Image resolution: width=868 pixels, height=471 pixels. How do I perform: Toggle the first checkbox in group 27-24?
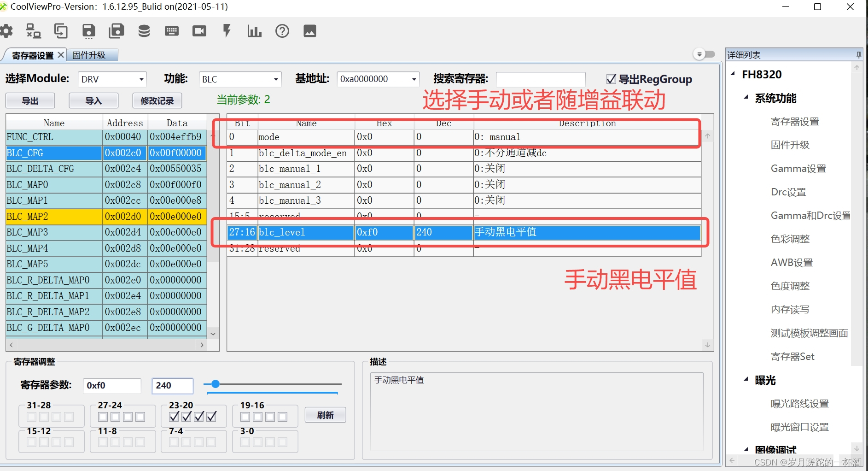point(103,417)
